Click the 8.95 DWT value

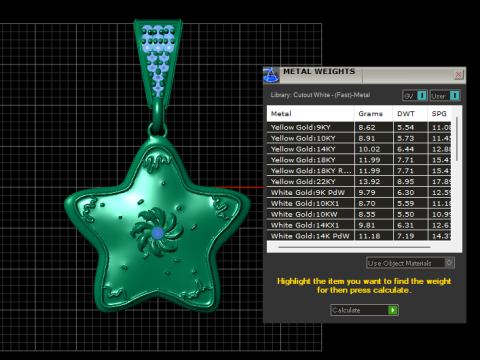(x=406, y=182)
